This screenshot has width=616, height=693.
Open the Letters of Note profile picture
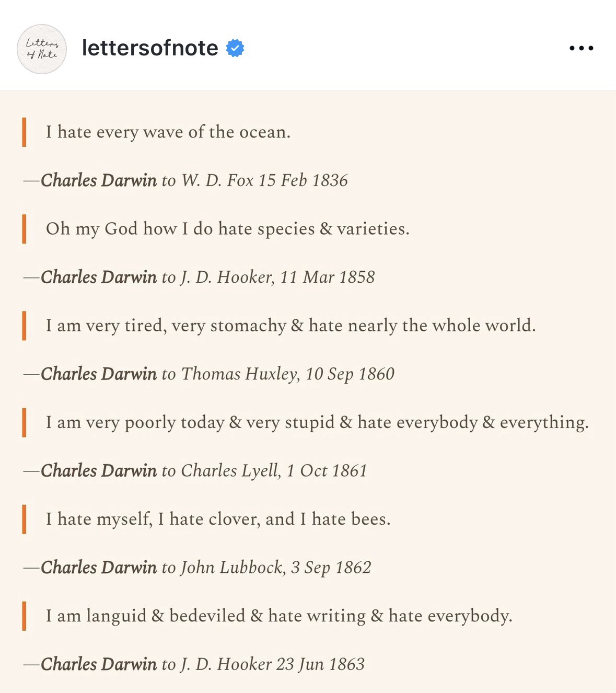[x=42, y=49]
